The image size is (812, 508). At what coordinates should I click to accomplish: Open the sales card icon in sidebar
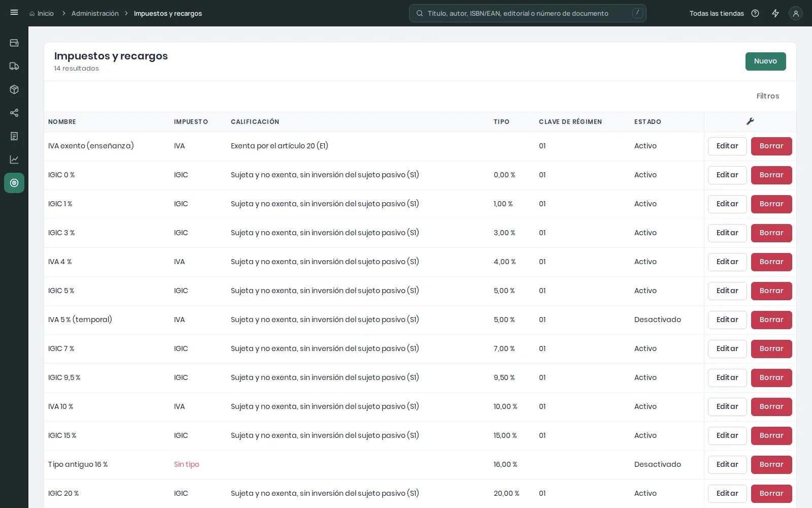point(14,43)
